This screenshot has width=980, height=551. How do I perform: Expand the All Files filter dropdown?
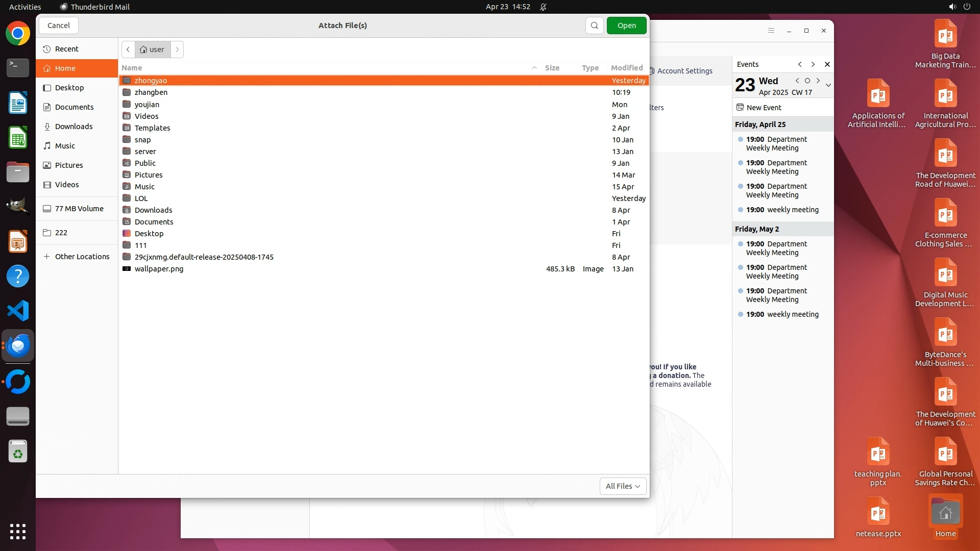click(623, 486)
